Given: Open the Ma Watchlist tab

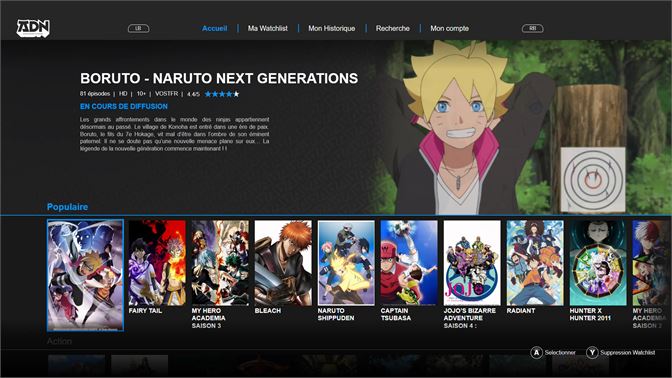Looking at the screenshot, I should (267, 28).
